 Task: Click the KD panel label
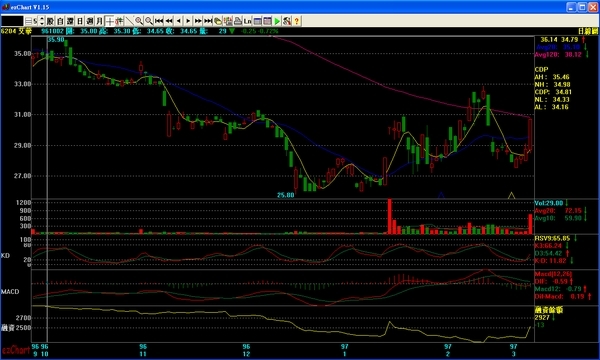[x=5, y=255]
